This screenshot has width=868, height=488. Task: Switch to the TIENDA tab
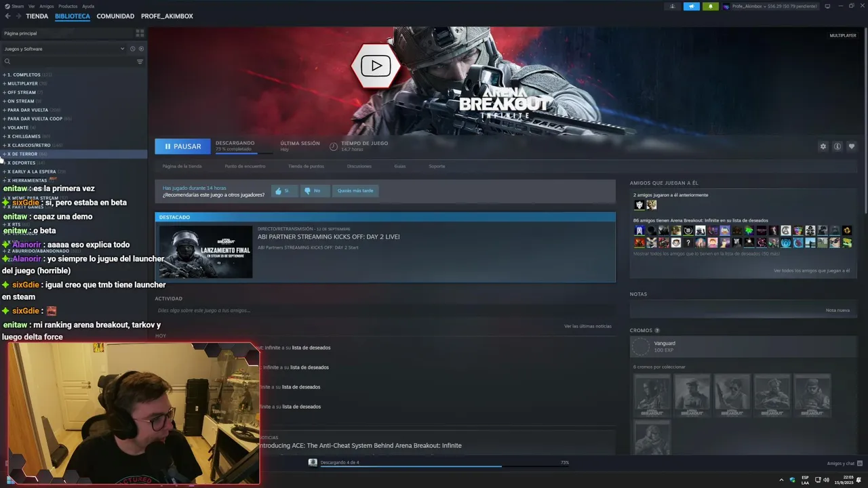pos(37,16)
